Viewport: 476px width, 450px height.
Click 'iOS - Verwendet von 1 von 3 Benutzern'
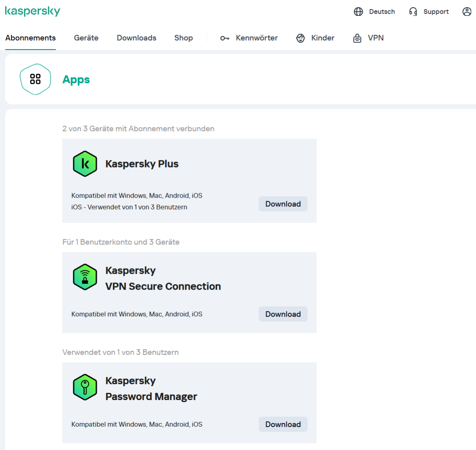tap(129, 207)
